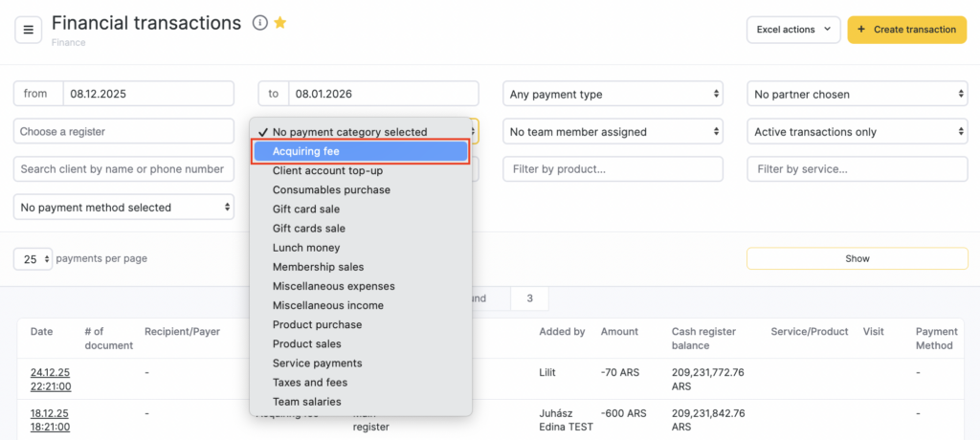
Task: Click the Create transaction button
Action: point(906,30)
